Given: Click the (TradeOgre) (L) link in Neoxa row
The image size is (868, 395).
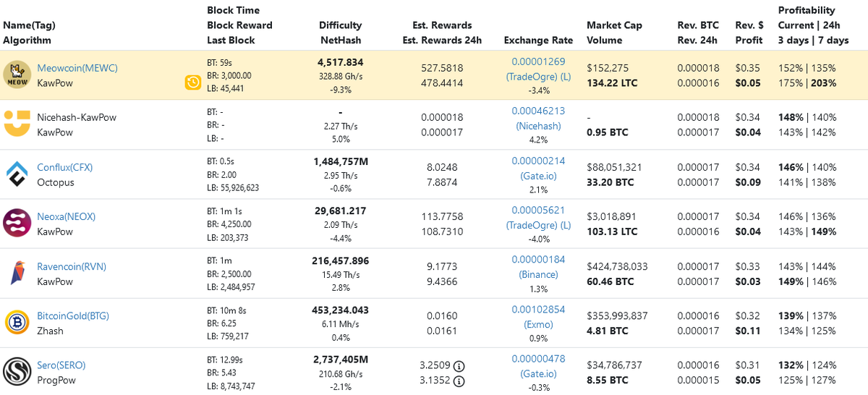Looking at the screenshot, I should [538, 224].
